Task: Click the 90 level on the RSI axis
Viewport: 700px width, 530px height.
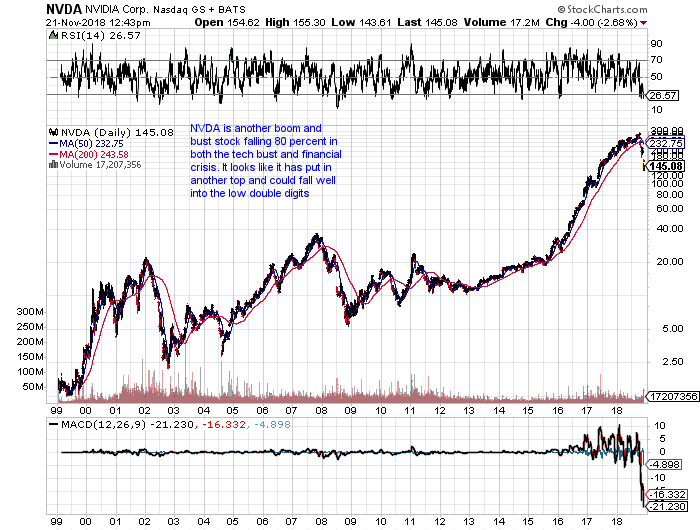Action: click(656, 44)
